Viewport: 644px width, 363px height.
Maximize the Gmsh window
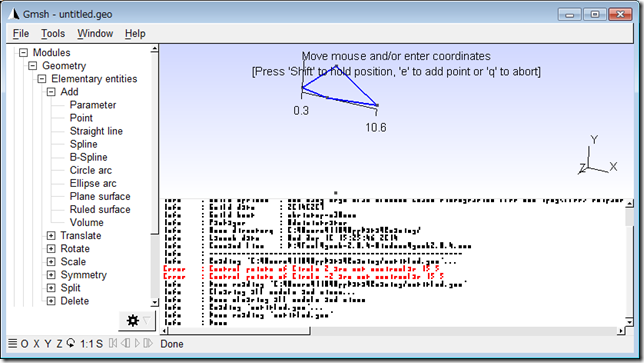[595, 14]
